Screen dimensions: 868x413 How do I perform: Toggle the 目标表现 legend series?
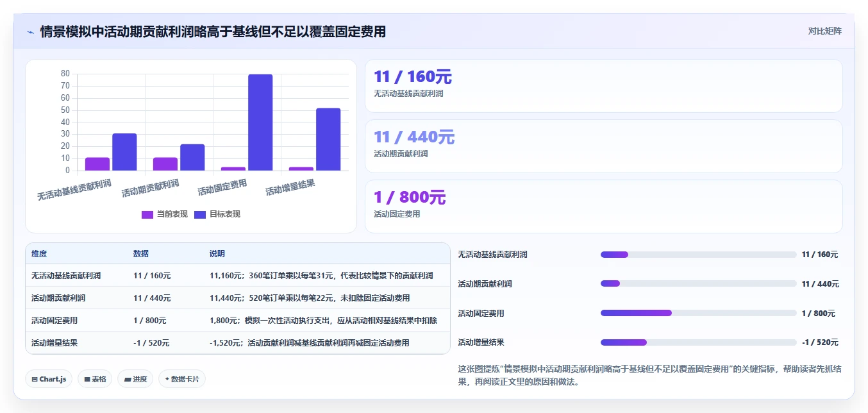217,214
